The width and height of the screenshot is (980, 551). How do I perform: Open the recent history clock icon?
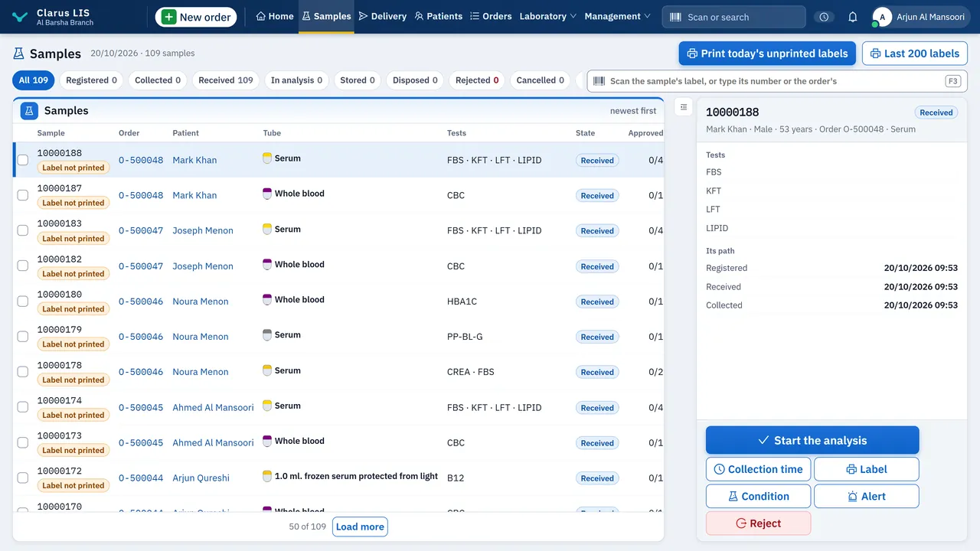point(824,17)
